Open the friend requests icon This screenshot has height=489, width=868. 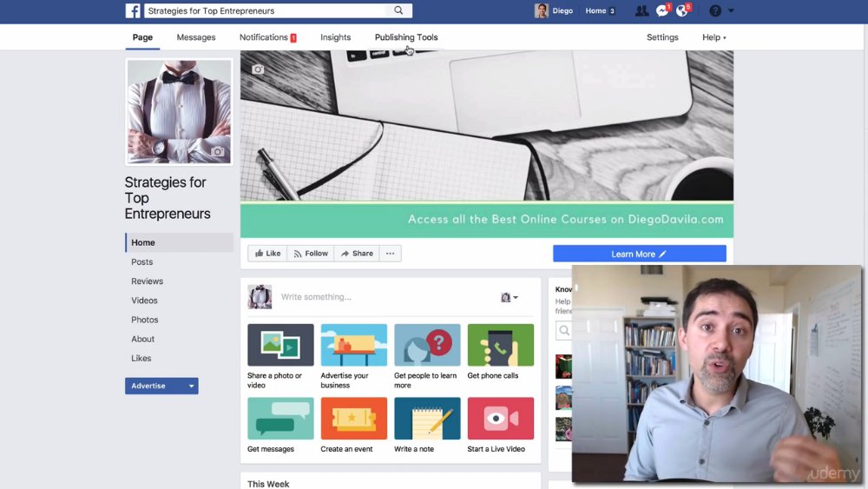click(x=641, y=10)
